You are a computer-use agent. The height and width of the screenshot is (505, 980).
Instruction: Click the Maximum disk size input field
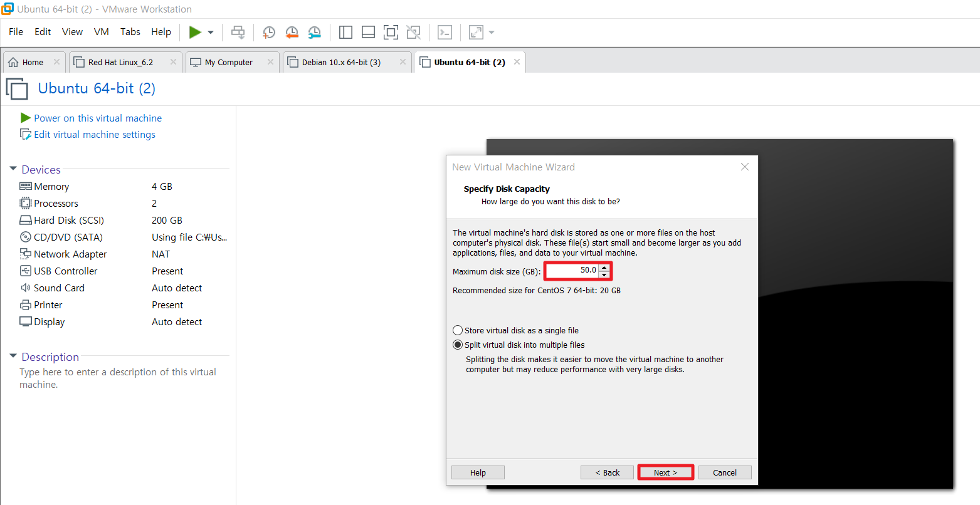pyautogui.click(x=572, y=271)
